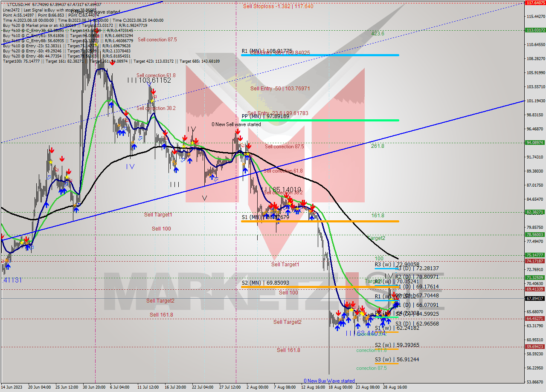The height and width of the screenshot is (392, 546).
Task: Click the 'S3 (D) | 62.96568' pivot label
Action: tap(417, 324)
